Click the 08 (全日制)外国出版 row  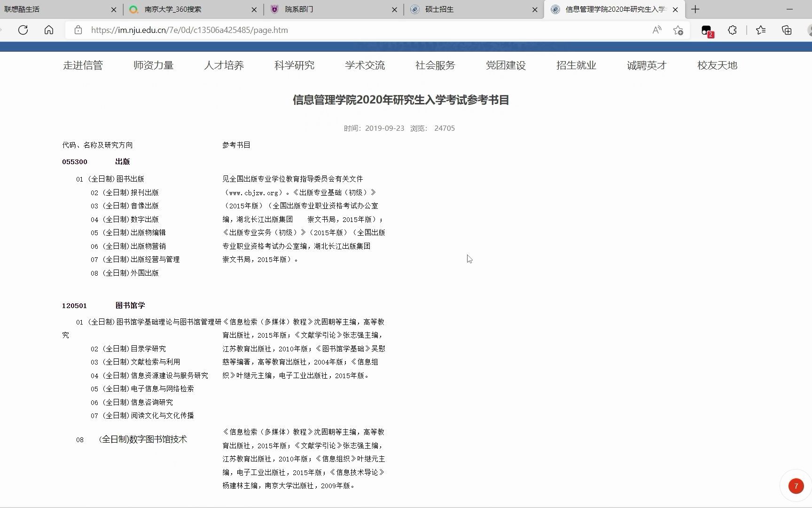point(125,273)
